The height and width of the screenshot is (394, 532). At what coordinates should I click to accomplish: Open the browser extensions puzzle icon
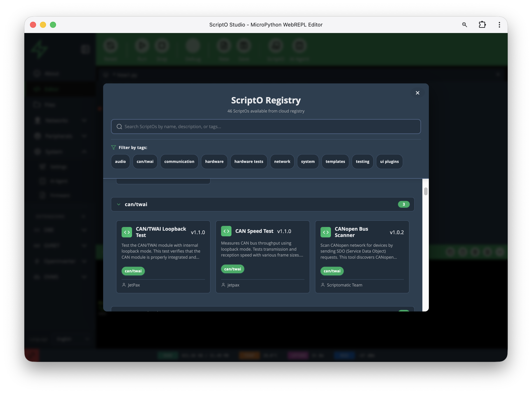tap(482, 25)
